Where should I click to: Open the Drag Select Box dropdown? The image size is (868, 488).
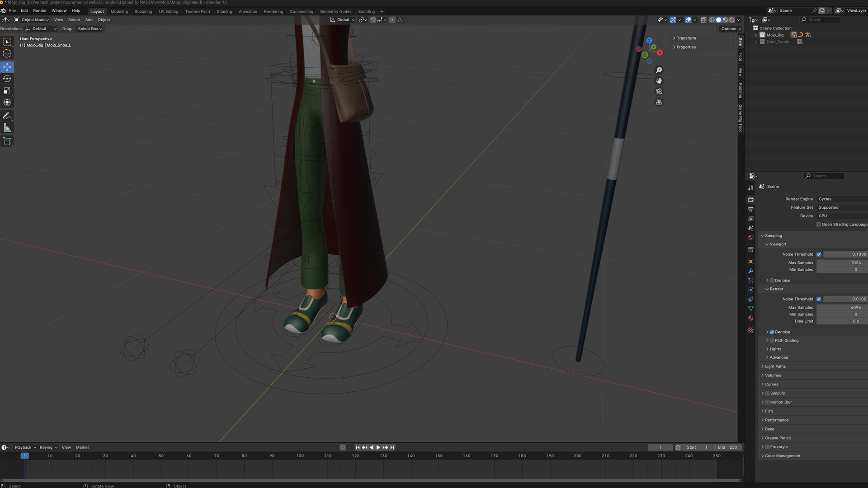pyautogui.click(x=90, y=29)
